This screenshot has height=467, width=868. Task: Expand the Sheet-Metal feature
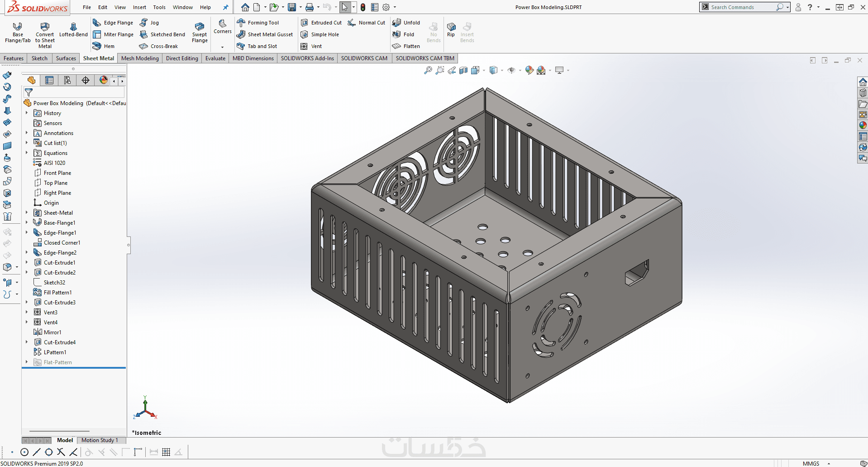click(27, 213)
